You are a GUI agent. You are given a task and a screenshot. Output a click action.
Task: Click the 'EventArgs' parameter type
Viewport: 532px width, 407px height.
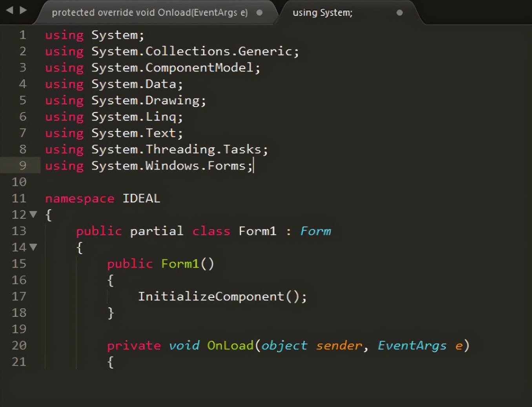tap(412, 345)
